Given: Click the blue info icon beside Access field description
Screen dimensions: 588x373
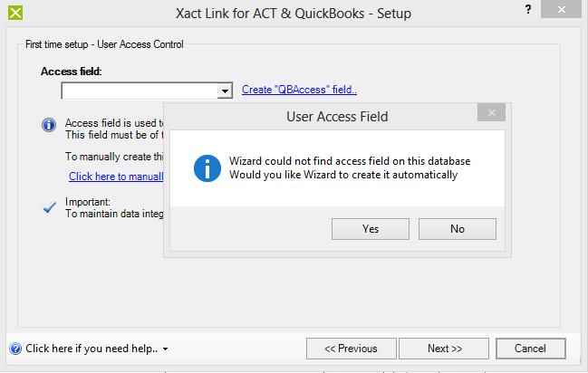Looking at the screenshot, I should (49, 124).
